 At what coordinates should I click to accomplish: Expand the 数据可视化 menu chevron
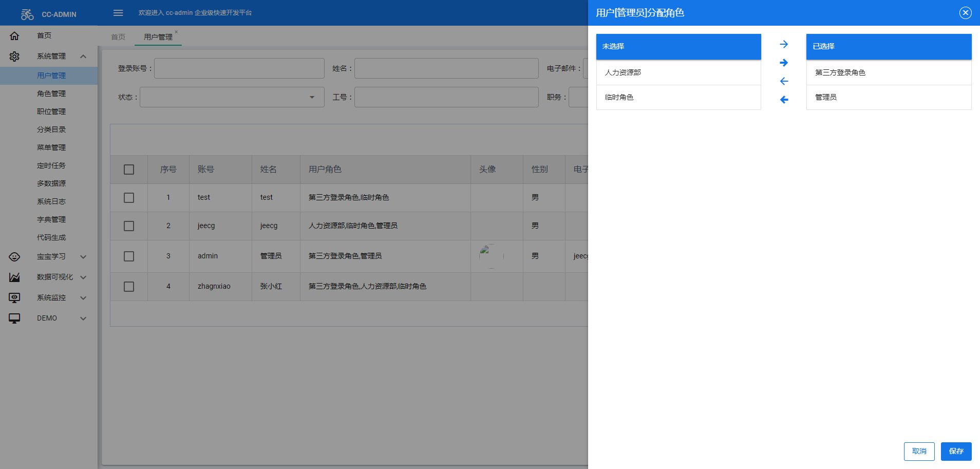click(x=83, y=277)
